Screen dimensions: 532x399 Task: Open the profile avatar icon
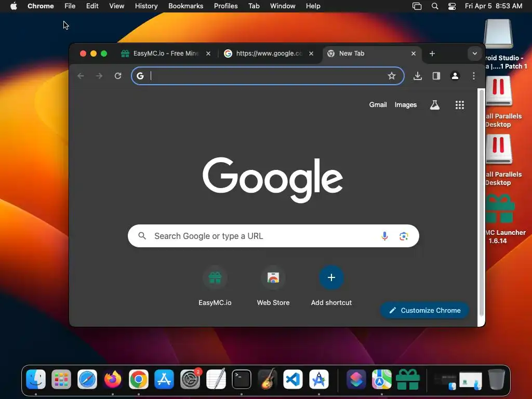455,76
